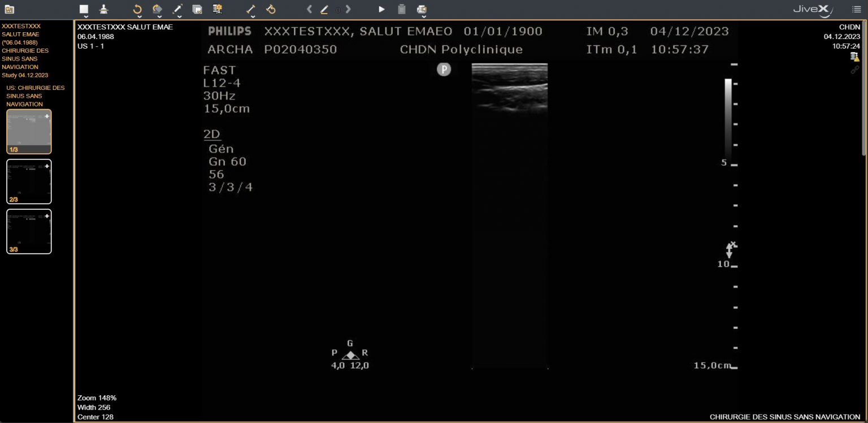Open the monitor settings gear icon
Image resolution: width=868 pixels, height=423 pixels.
217,9
